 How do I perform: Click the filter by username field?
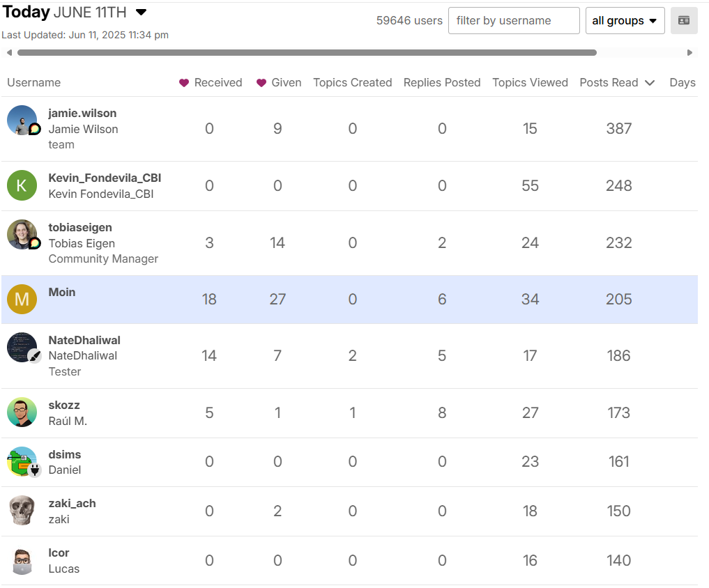514,20
